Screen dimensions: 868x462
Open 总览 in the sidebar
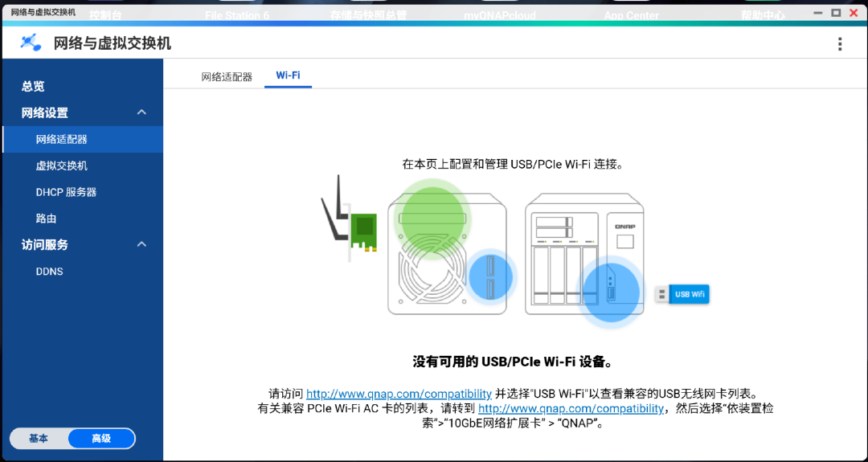click(x=33, y=86)
